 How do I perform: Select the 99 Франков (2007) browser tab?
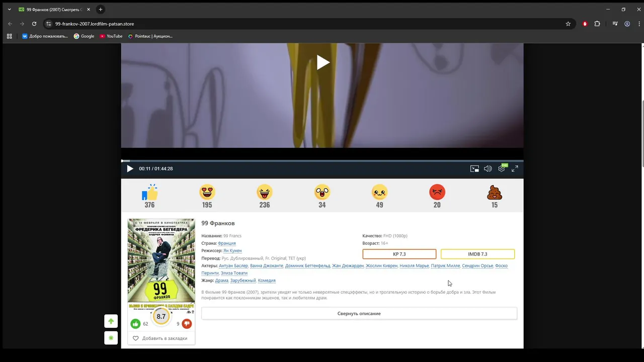[54, 10]
